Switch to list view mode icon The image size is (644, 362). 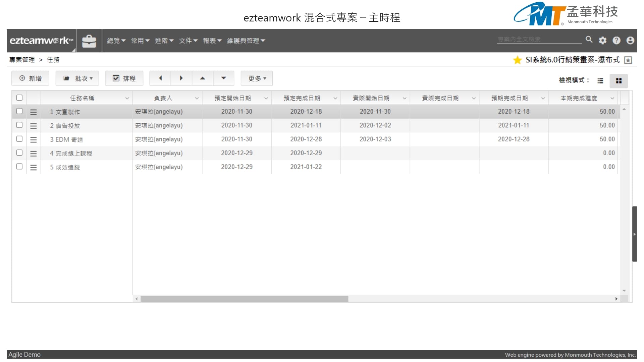point(600,81)
